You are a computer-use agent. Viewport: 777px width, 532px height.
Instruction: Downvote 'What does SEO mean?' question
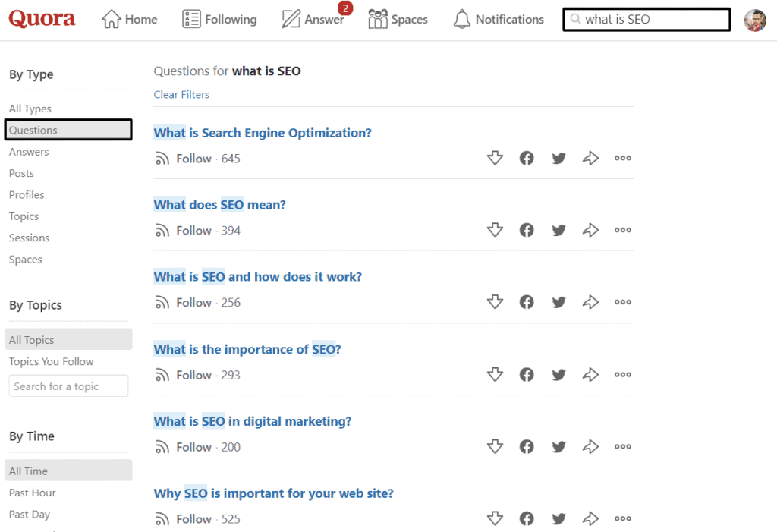point(495,230)
